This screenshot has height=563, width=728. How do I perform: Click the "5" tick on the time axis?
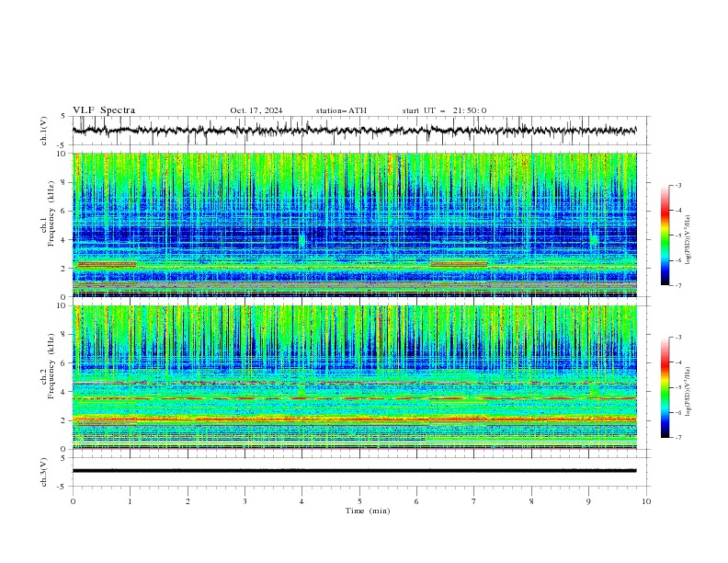coord(359,501)
